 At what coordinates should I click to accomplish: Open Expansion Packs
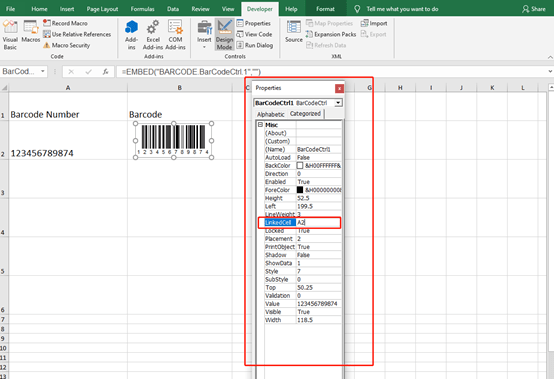[331, 34]
